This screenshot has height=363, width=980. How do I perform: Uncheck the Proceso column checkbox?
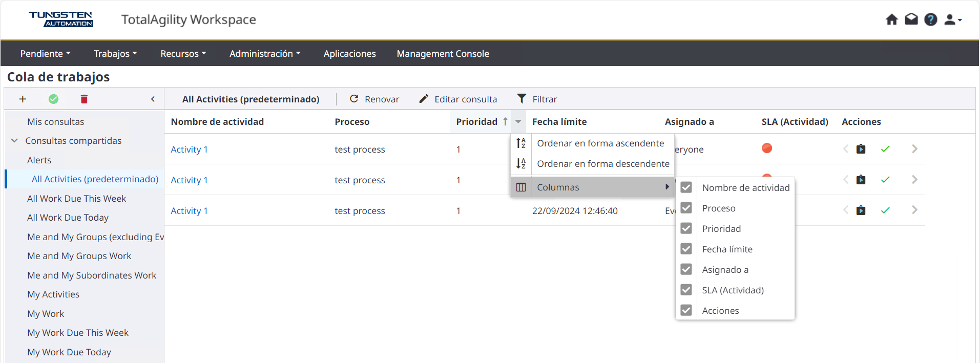686,208
